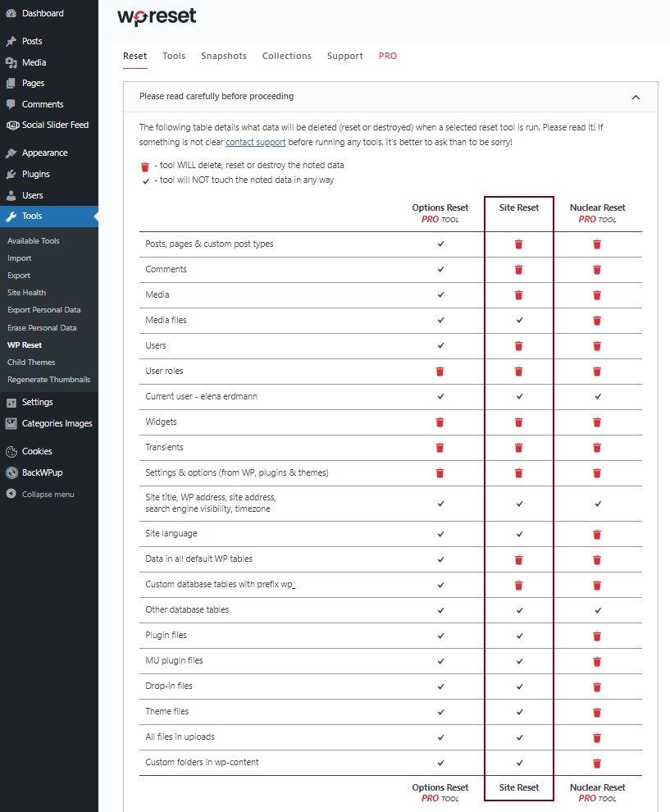The height and width of the screenshot is (812, 670).
Task: Click the Dashboard icon
Action: pos(11,13)
